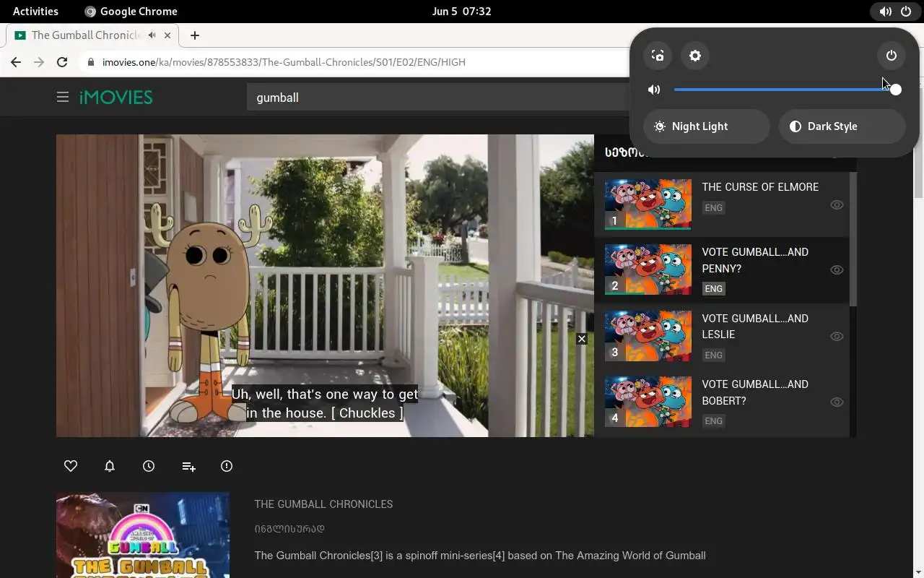924x578 pixels.
Task: Report a problem with the info icon
Action: pyautogui.click(x=227, y=466)
